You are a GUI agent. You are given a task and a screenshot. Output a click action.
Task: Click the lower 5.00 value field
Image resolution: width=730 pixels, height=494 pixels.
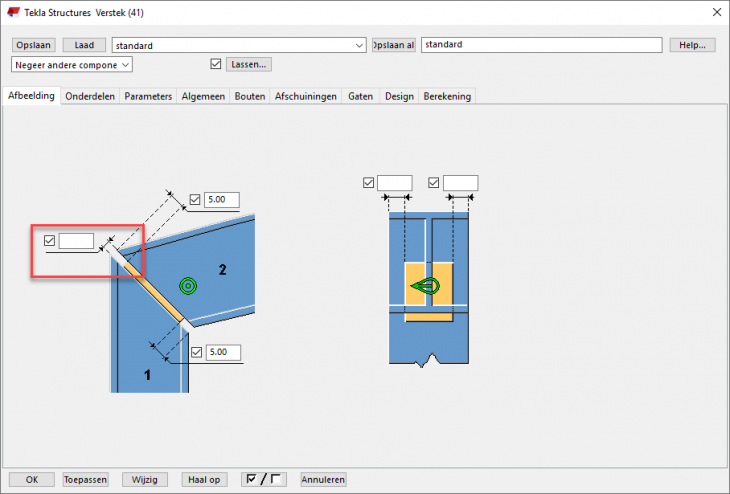tap(223, 352)
